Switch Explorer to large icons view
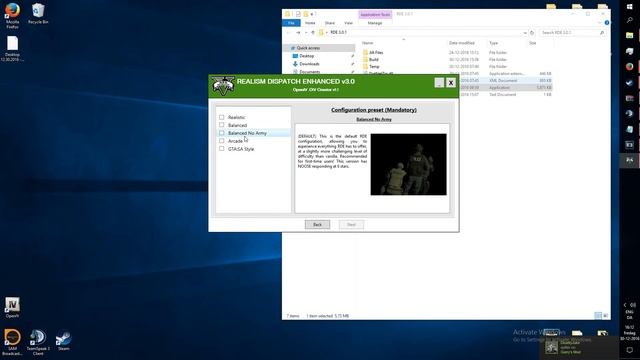The height and width of the screenshot is (360, 640). pyautogui.click(x=605, y=316)
